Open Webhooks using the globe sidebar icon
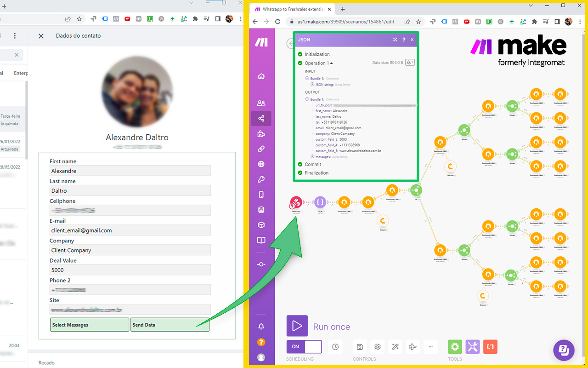Screen dimensions: 588x368 [x=261, y=164]
